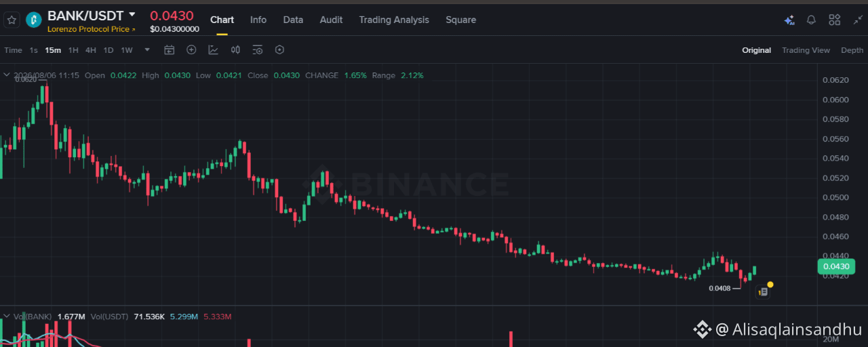Click the 5.333M volume MA value
The width and height of the screenshot is (868, 347).
tap(218, 317)
